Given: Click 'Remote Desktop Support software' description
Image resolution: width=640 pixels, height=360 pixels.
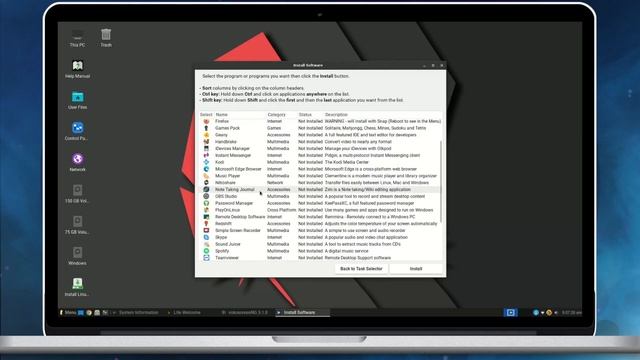Looking at the screenshot, I should 358,258.
